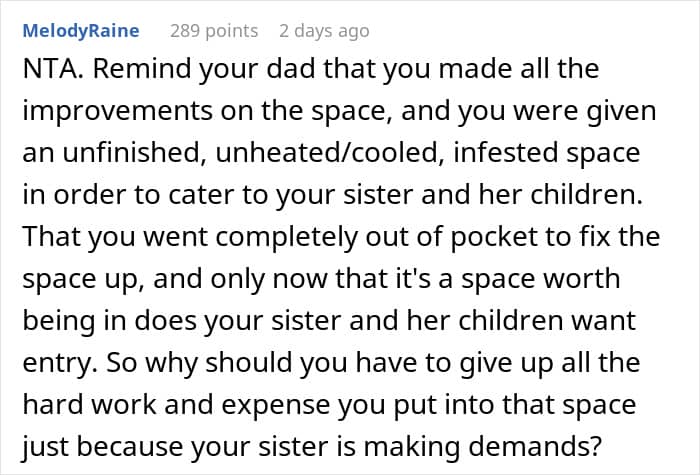Click the 289 points score
The height and width of the screenshot is (475, 700).
tap(213, 31)
